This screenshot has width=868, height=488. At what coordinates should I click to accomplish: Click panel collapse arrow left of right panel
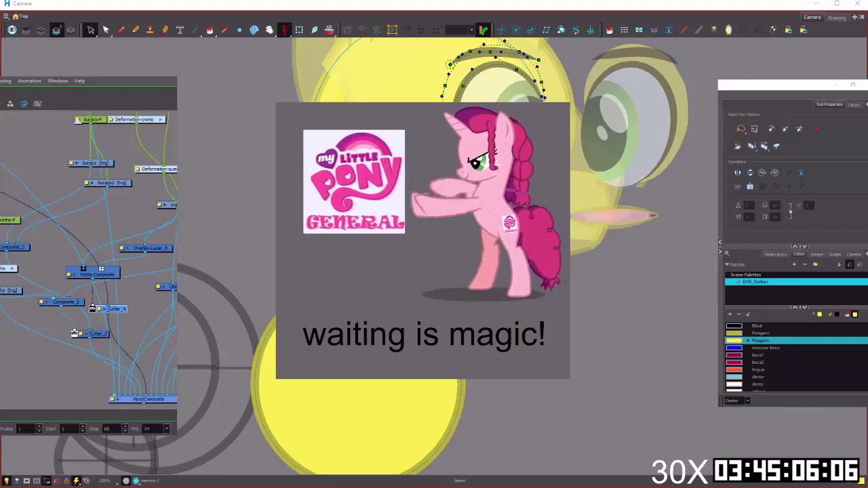pos(720,242)
